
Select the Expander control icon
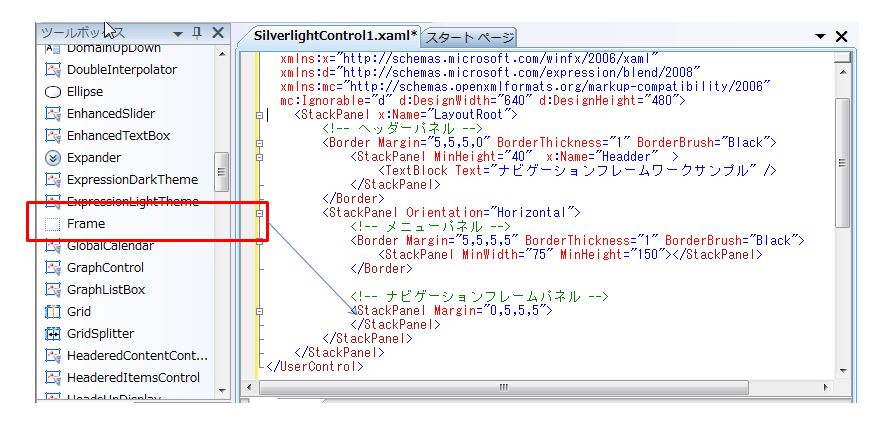(53, 158)
